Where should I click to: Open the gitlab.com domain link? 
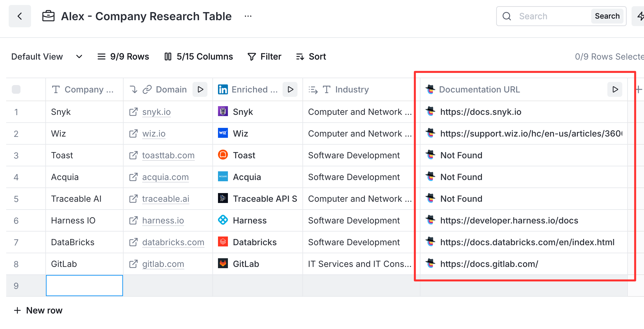pyautogui.click(x=163, y=264)
